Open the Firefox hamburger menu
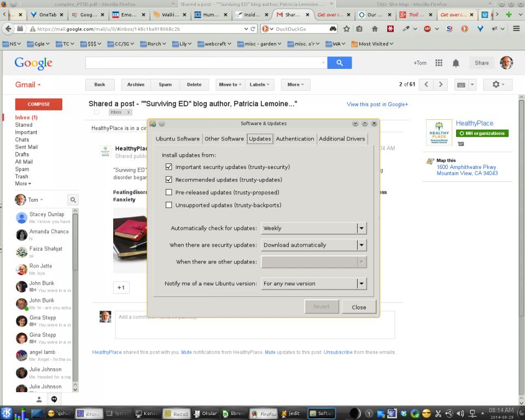 [516, 28]
